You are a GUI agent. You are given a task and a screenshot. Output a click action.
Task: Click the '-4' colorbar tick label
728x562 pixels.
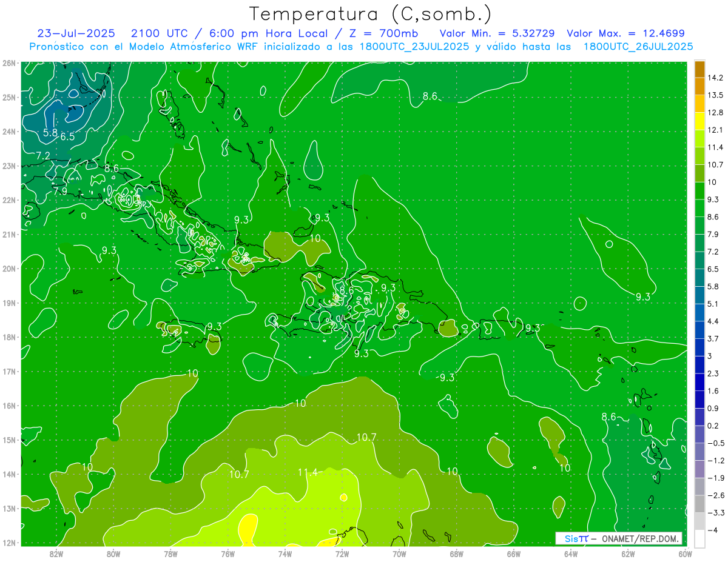(x=712, y=530)
